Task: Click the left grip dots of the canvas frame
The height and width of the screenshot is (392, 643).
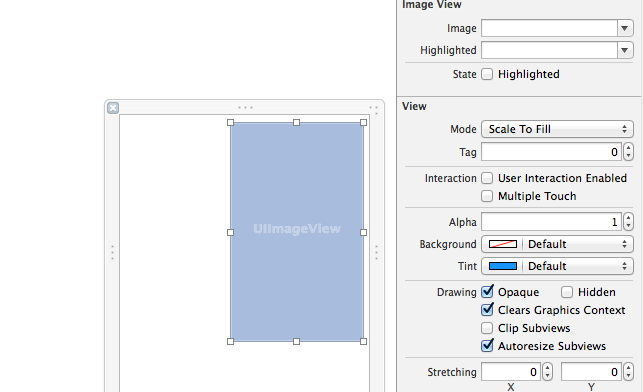Action: point(112,253)
